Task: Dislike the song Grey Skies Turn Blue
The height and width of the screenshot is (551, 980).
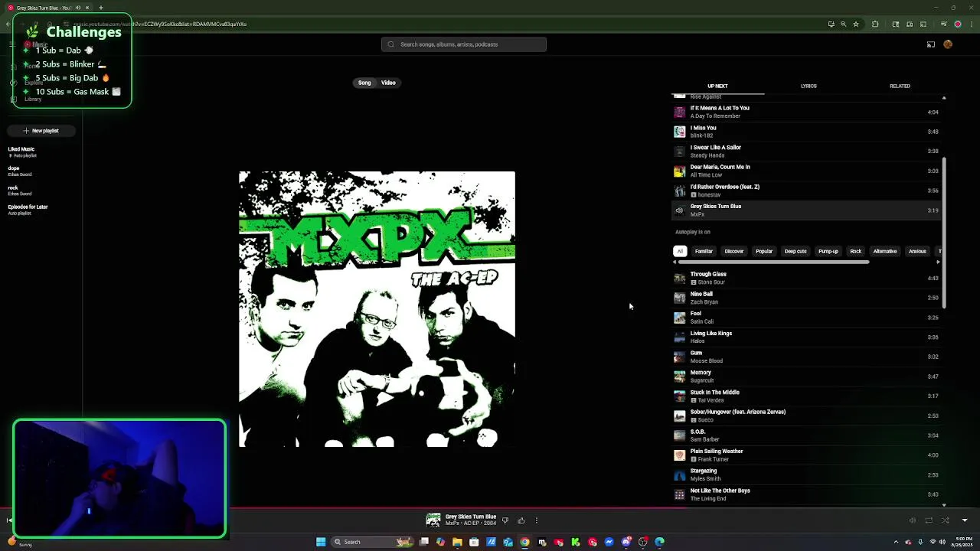Action: (505, 520)
